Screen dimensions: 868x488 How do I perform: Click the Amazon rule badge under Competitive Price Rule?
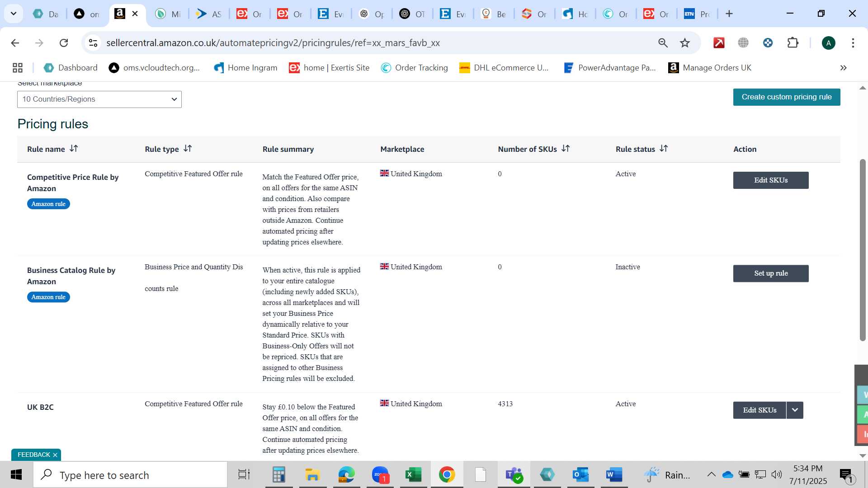point(48,204)
